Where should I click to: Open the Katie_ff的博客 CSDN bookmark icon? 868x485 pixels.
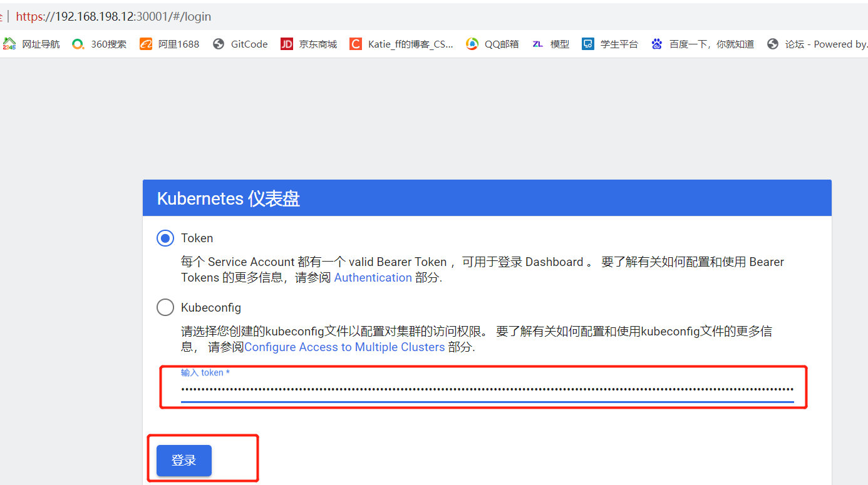coord(356,44)
